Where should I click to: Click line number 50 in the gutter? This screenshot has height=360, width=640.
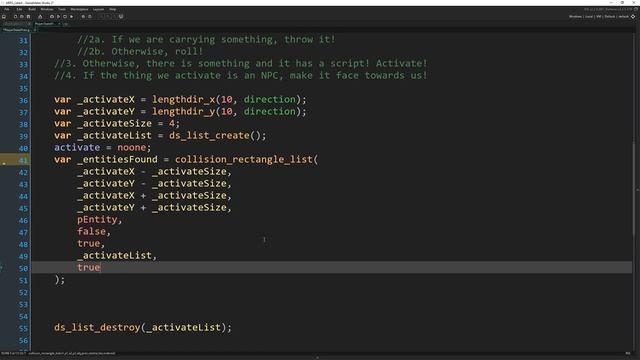(x=23, y=269)
